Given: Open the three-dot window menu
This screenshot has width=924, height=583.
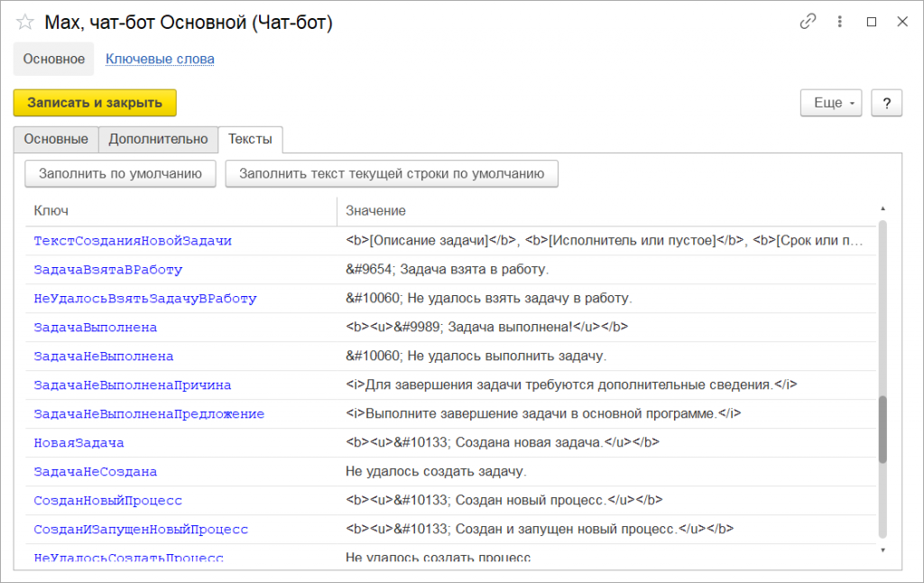Looking at the screenshot, I should tap(840, 23).
